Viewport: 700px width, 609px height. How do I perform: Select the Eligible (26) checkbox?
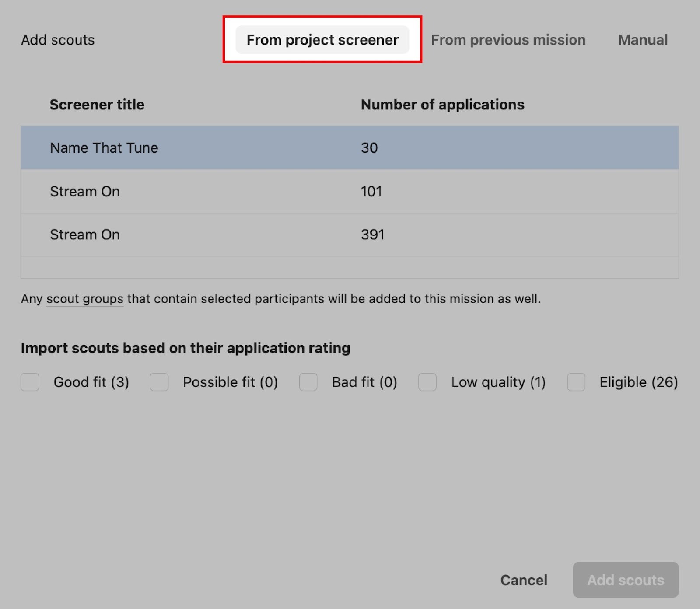pos(576,382)
